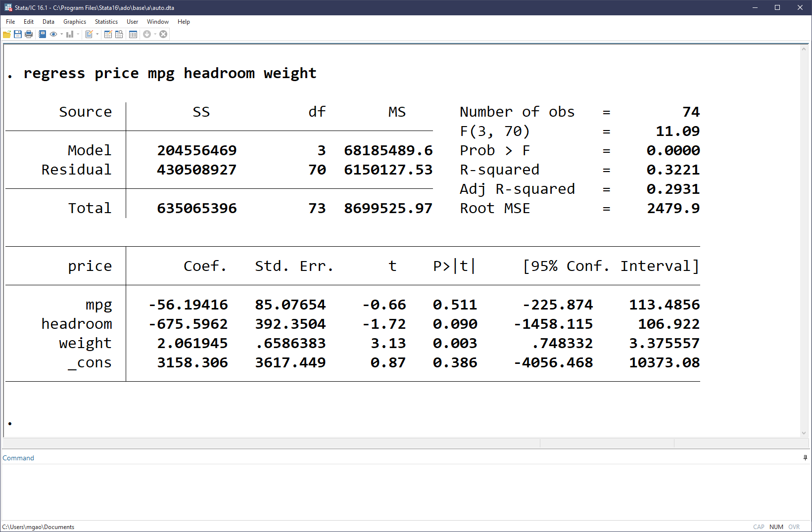Image resolution: width=812 pixels, height=532 pixels.
Task: Open the Variables Manager icon
Action: pyautogui.click(x=133, y=34)
